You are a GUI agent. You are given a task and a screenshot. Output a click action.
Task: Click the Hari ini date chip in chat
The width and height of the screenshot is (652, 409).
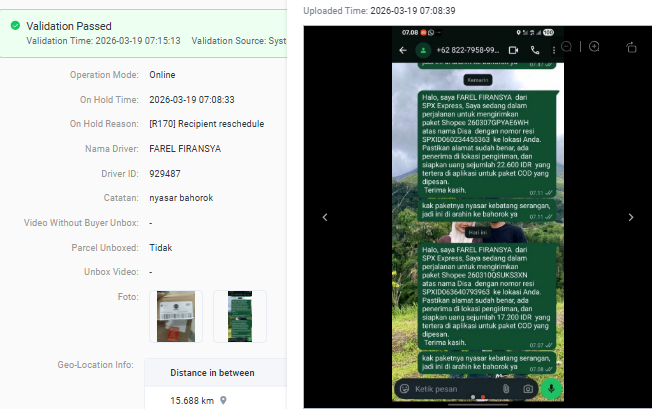click(477, 232)
